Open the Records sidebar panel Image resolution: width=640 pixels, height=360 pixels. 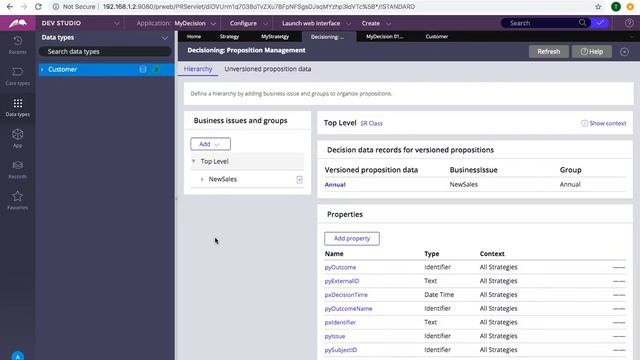click(x=18, y=169)
